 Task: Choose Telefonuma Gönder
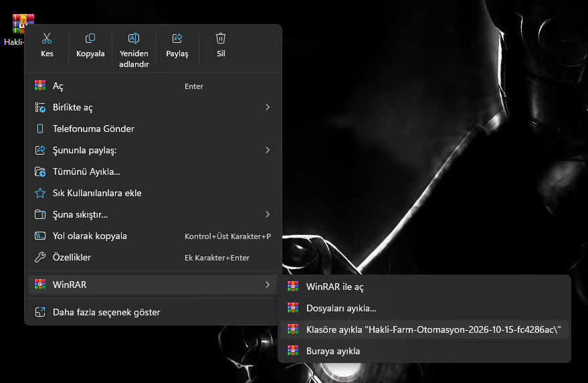[154, 129]
